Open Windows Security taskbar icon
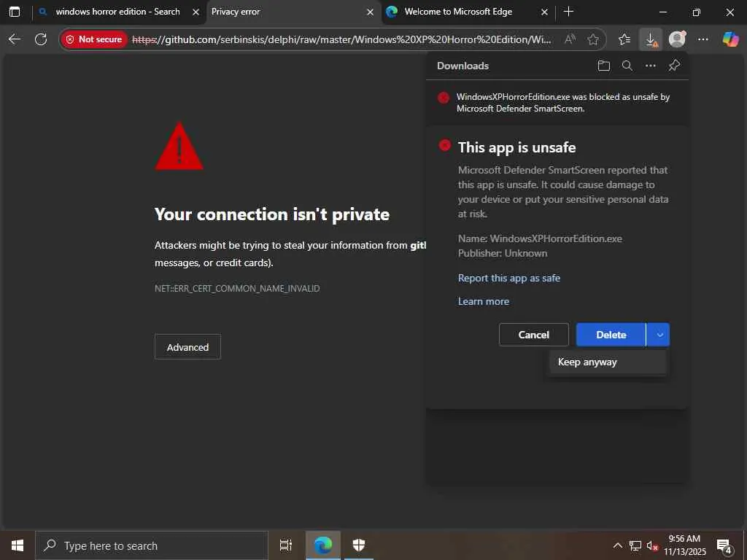 click(x=359, y=545)
